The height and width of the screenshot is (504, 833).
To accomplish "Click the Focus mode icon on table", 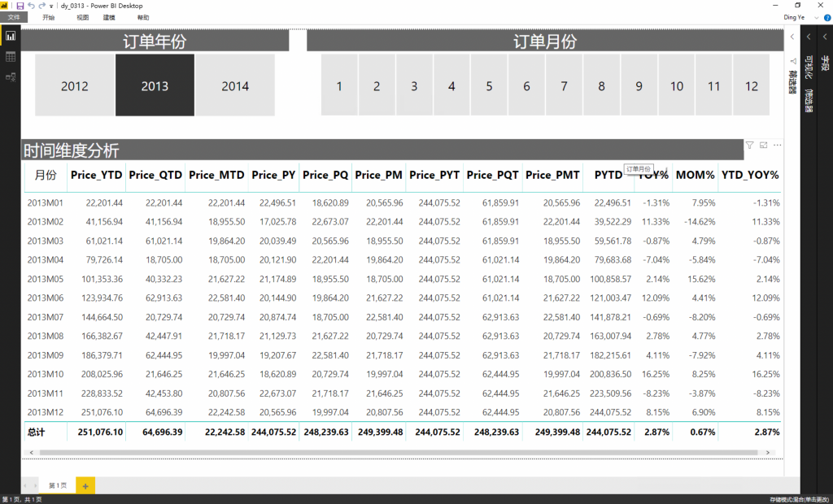I will point(764,145).
